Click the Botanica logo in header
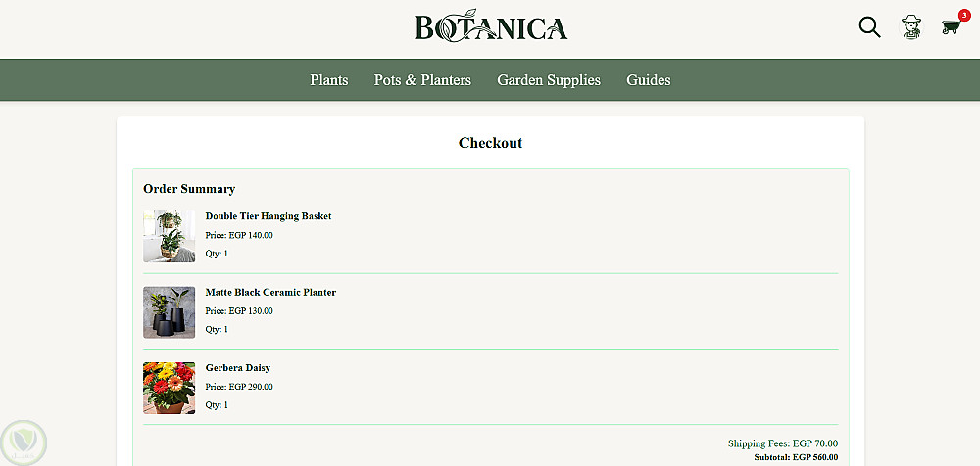The height and width of the screenshot is (466, 980). click(x=491, y=27)
